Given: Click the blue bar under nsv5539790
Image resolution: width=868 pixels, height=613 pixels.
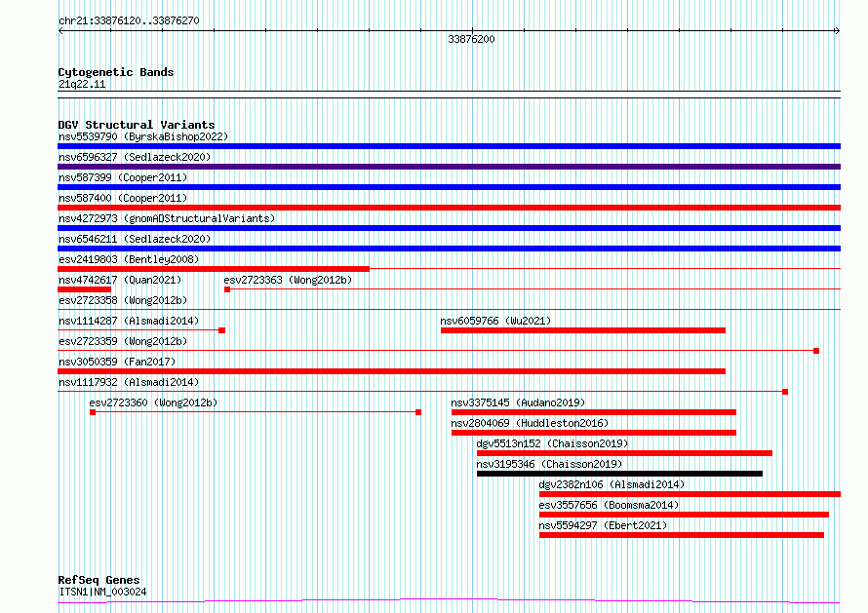Looking at the screenshot, I should (x=449, y=146).
